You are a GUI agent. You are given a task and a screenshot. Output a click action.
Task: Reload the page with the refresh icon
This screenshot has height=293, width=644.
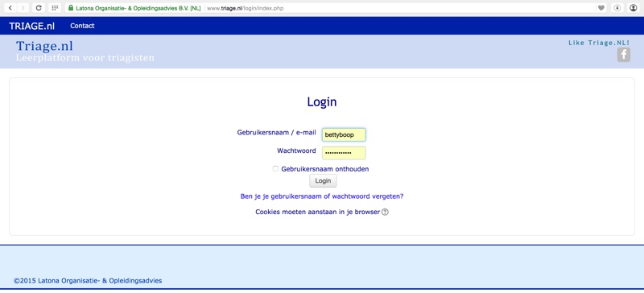coord(39,8)
